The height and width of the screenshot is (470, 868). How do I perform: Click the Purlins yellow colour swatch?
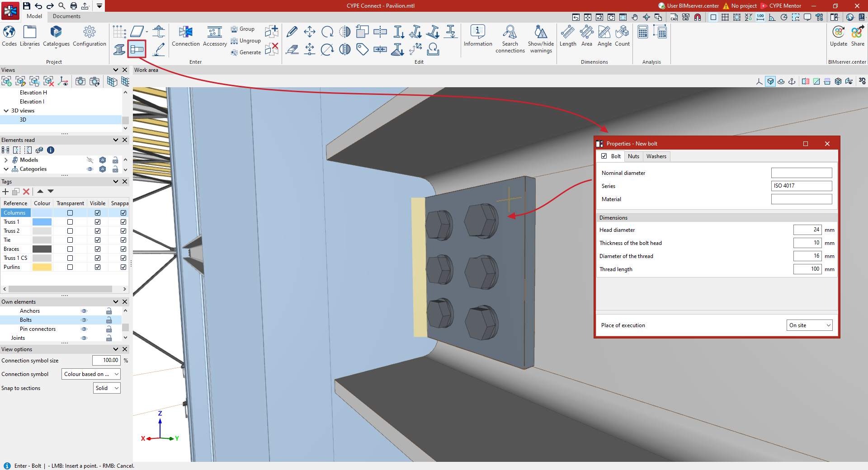pyautogui.click(x=42, y=267)
